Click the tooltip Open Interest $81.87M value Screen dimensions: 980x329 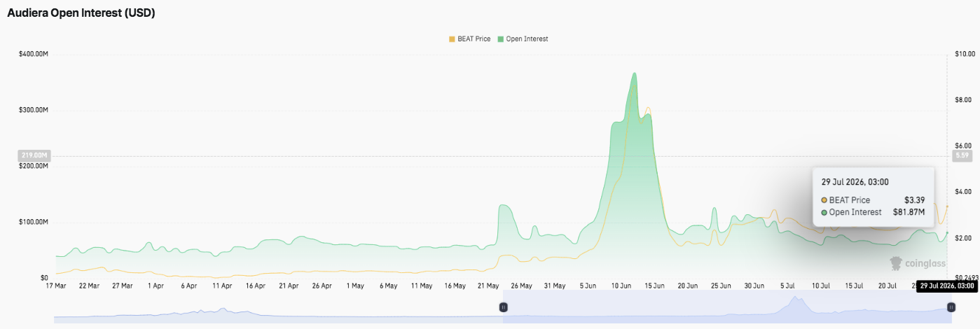point(909,212)
